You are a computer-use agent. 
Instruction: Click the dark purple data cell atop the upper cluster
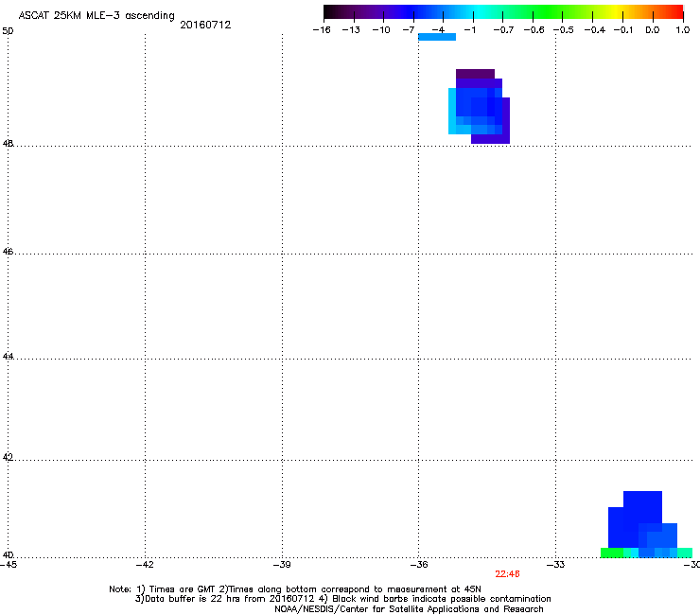pyautogui.click(x=475, y=74)
